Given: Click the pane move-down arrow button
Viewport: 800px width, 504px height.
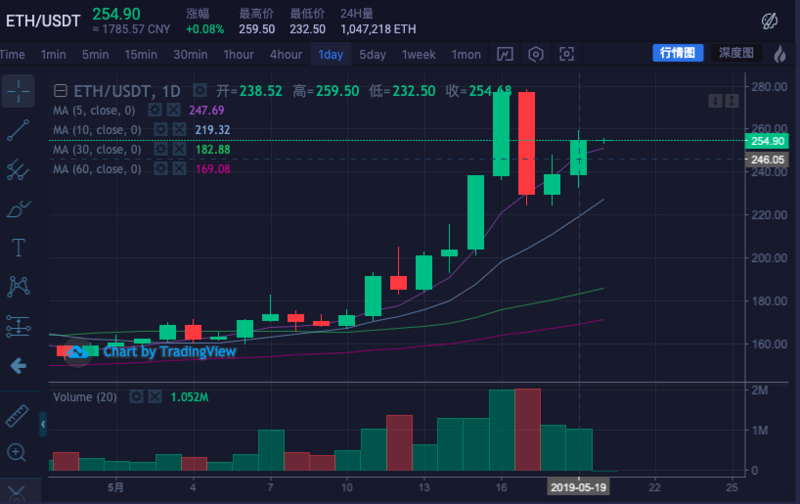Looking at the screenshot, I should [x=715, y=101].
